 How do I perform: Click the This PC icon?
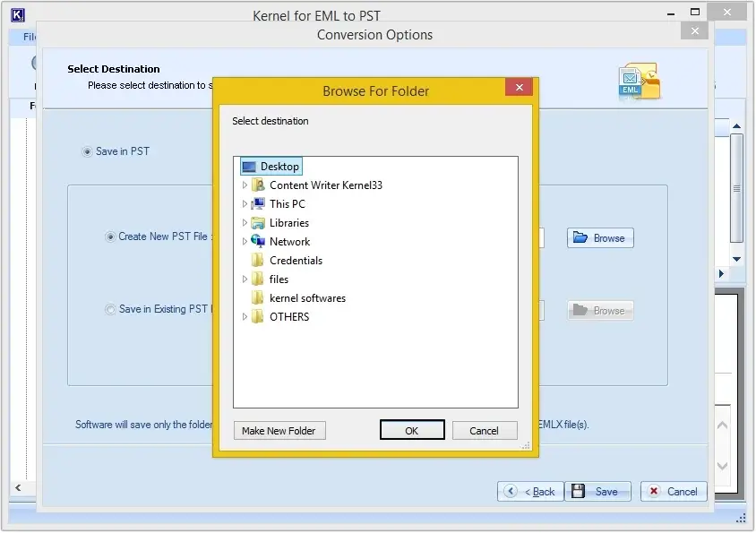(x=258, y=204)
